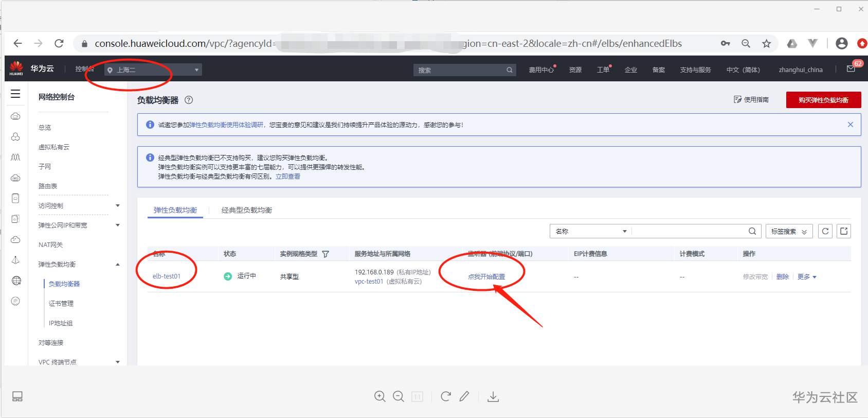Image resolution: width=868 pixels, height=418 pixels.
Task: Open the vpc-test01 network link
Action: coord(369,282)
